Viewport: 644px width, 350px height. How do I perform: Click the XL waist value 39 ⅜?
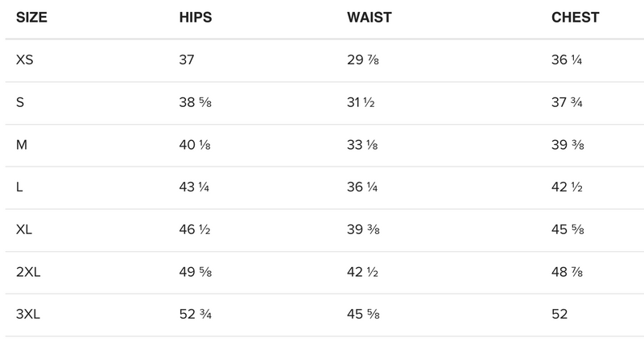coord(360,230)
